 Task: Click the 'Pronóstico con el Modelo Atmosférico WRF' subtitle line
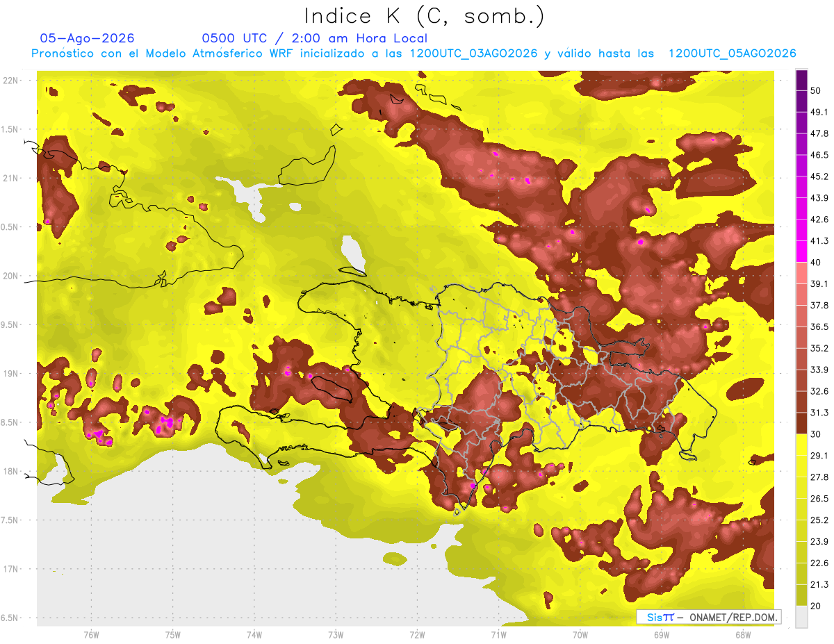click(x=414, y=53)
